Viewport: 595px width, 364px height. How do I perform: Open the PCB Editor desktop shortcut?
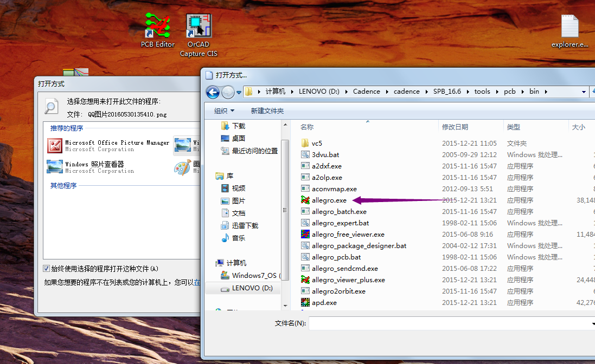(157, 30)
